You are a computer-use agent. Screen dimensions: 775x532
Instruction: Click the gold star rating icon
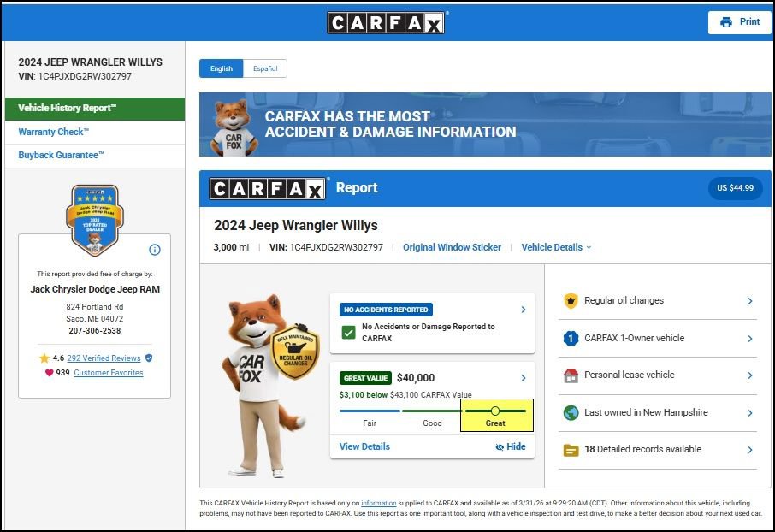[44, 358]
